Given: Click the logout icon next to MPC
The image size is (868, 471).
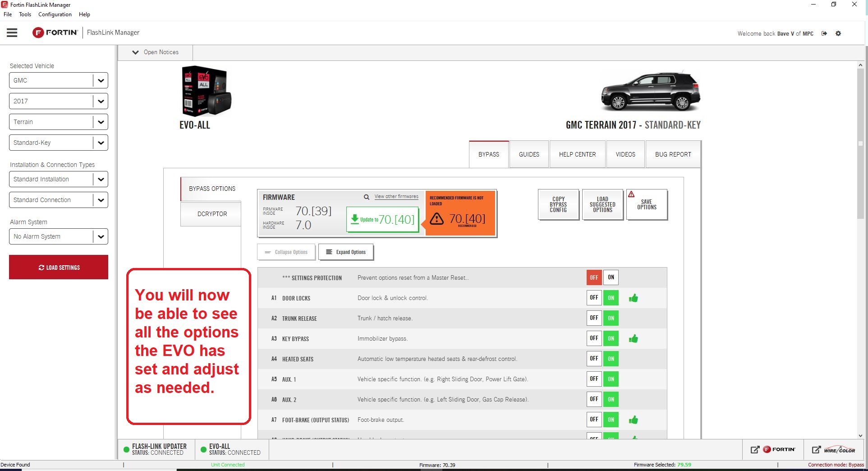Looking at the screenshot, I should click(x=824, y=33).
